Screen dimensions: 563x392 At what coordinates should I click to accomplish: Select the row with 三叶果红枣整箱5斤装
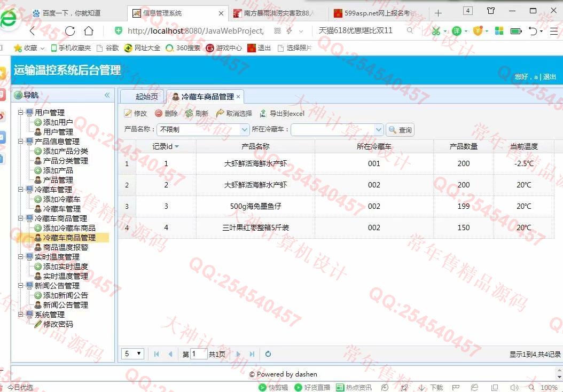point(336,228)
